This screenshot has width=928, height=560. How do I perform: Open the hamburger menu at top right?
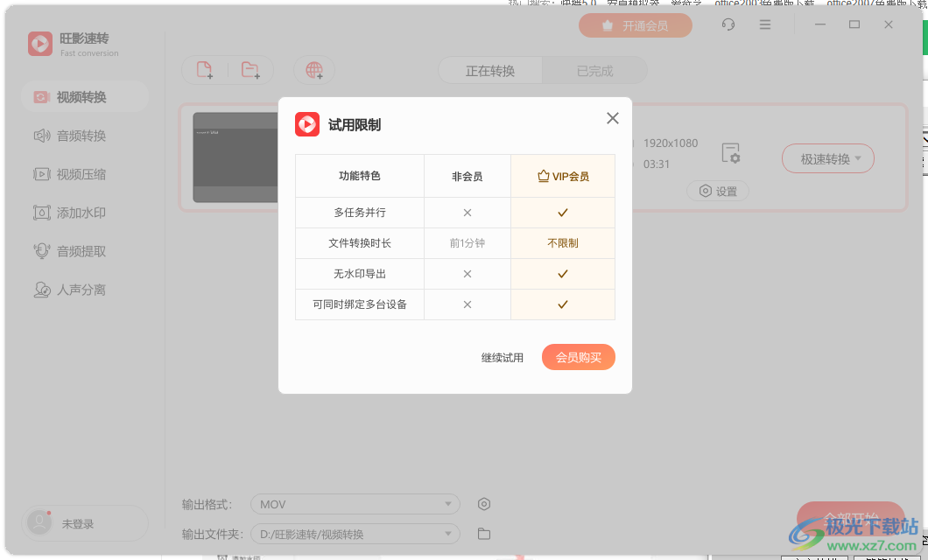point(764,24)
